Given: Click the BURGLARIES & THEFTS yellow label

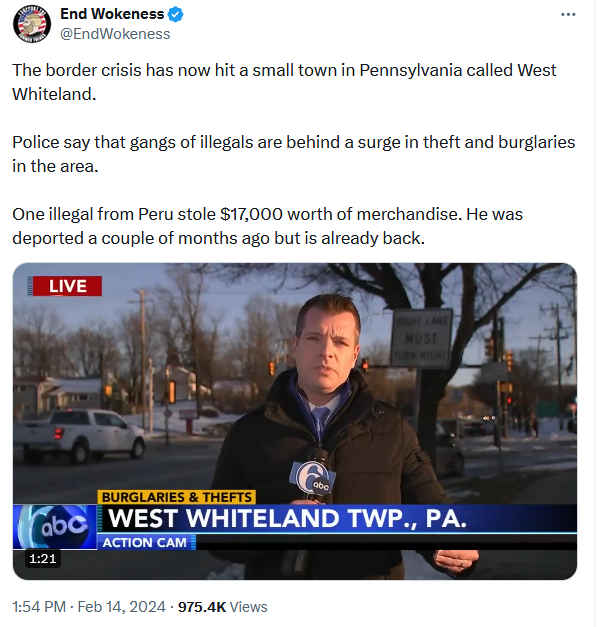Looking at the screenshot, I should coord(176,497).
